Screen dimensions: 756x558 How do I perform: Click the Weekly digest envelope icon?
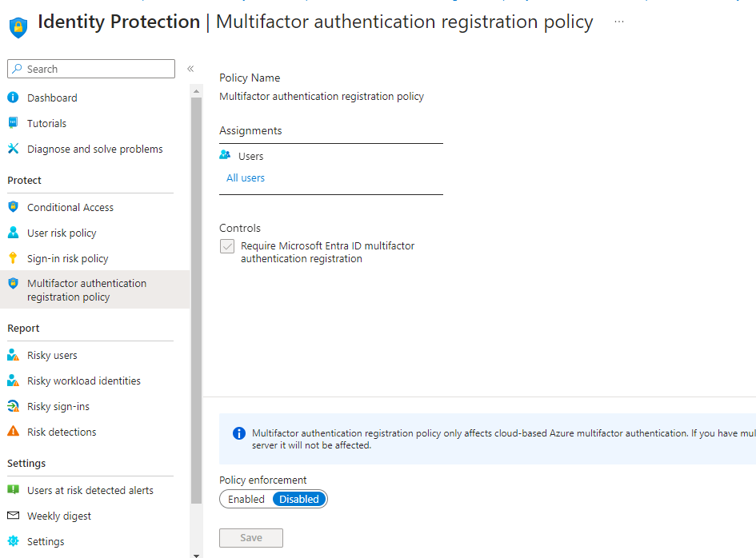tap(13, 515)
